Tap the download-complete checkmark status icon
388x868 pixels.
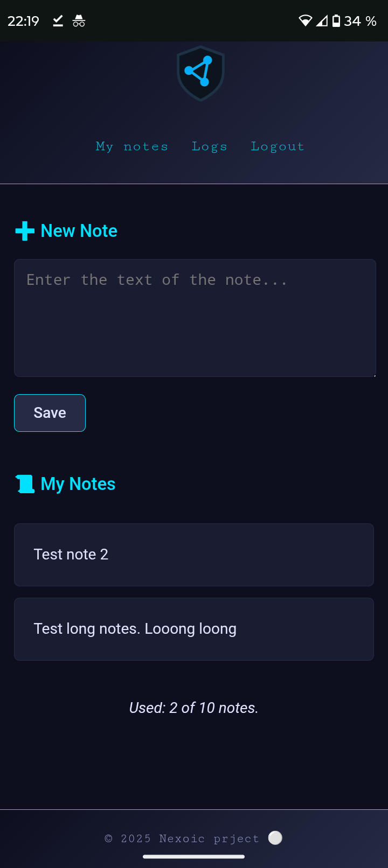pyautogui.click(x=57, y=20)
